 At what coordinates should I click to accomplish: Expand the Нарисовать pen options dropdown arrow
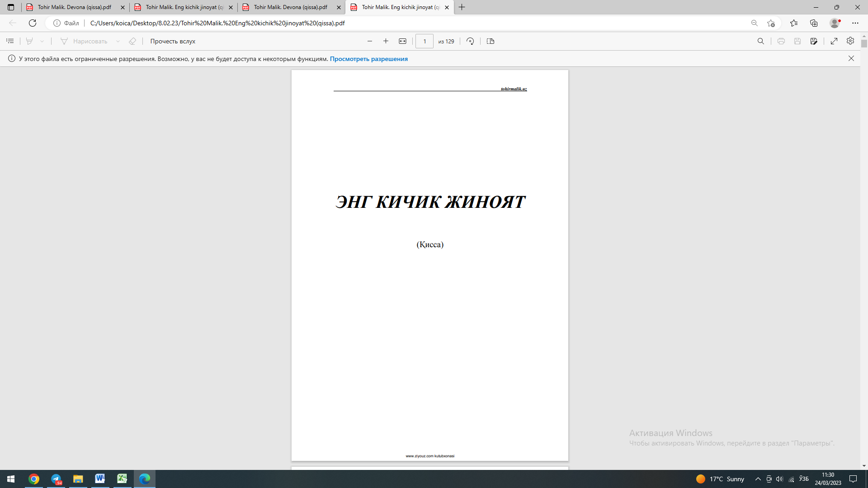click(118, 41)
